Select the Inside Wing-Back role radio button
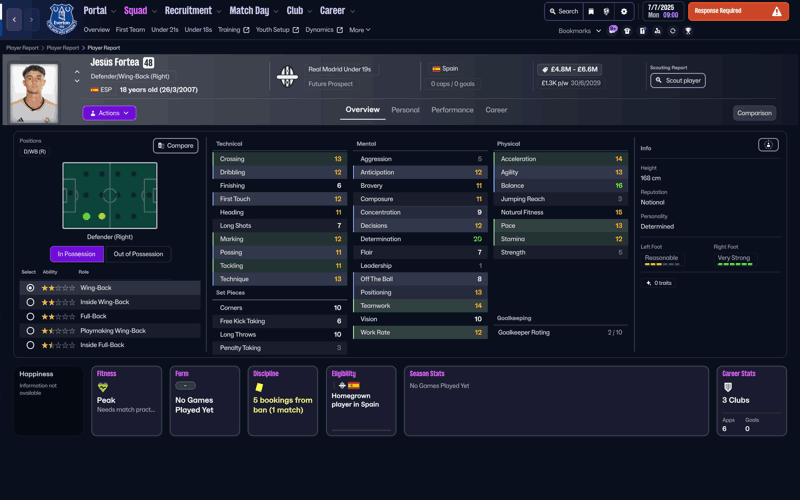The image size is (800, 500). [30, 302]
